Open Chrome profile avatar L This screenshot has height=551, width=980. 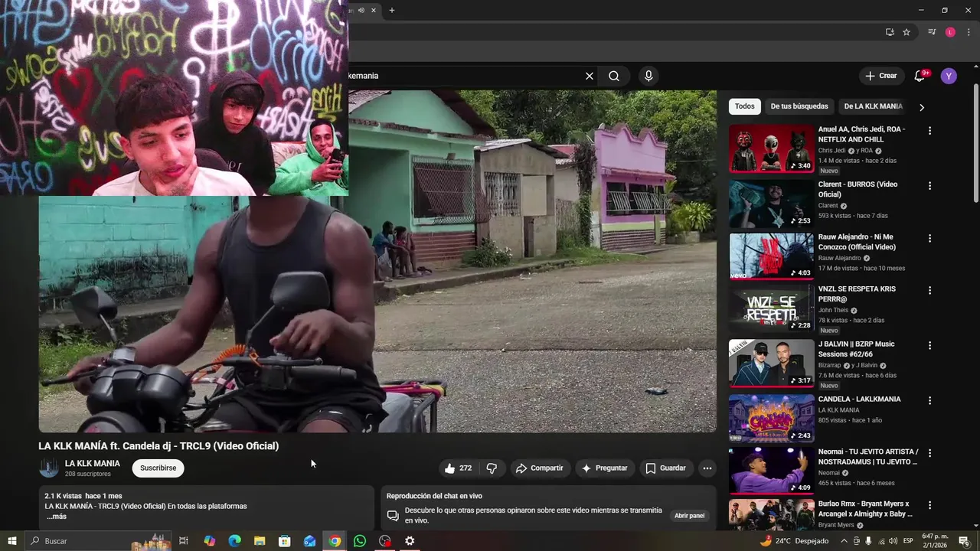(x=950, y=32)
